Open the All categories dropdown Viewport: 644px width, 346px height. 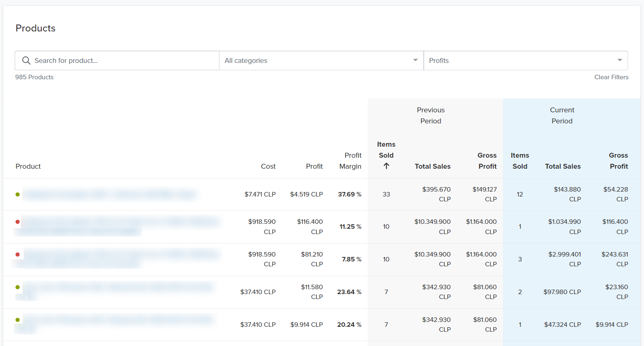[x=321, y=60]
